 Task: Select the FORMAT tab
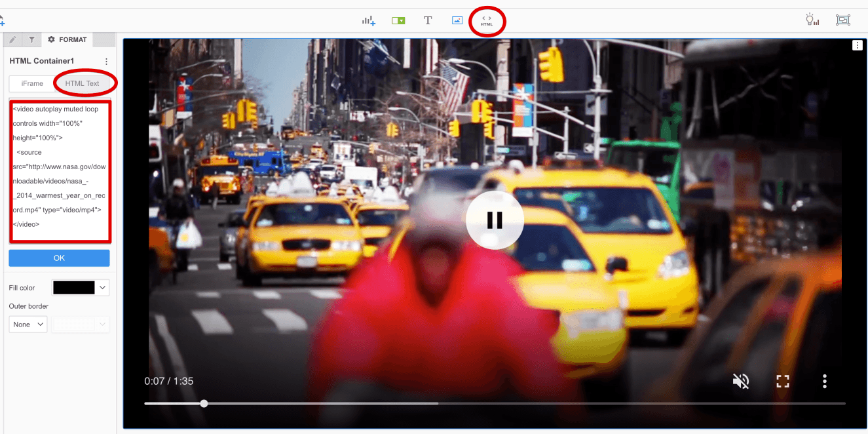[67, 40]
